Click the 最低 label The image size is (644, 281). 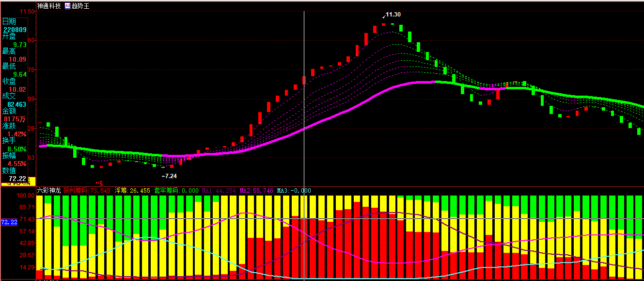9,66
